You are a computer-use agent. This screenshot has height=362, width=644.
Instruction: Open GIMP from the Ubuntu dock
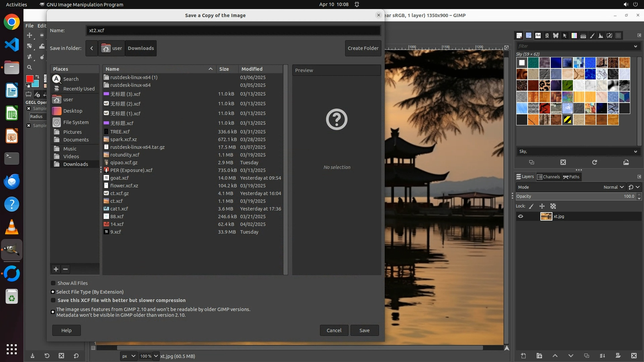[12, 250]
